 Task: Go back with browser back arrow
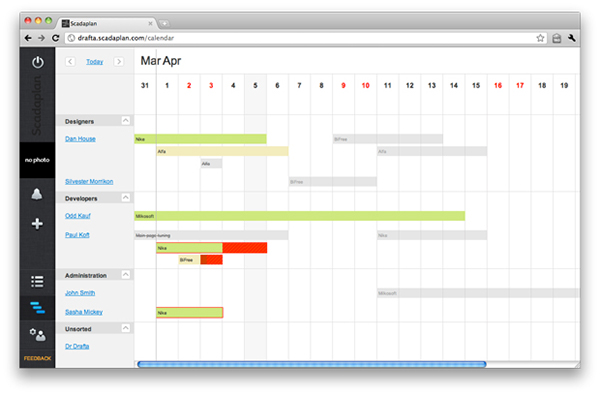tap(28, 38)
